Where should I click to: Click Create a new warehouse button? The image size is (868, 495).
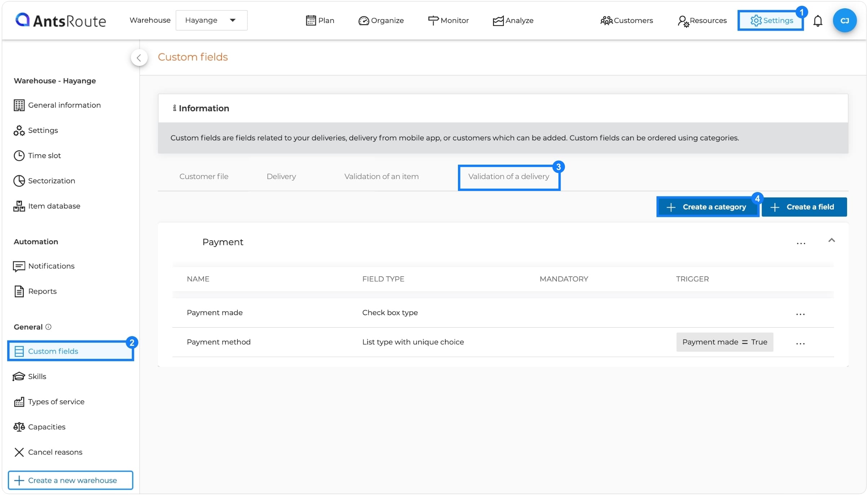point(70,480)
